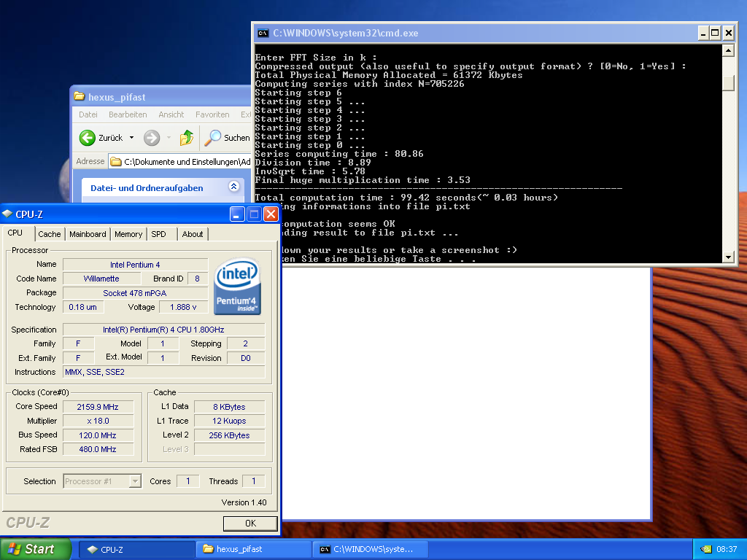Screen dimensions: 747x560
Task: Switch to the Cache tab in CPU-Z
Action: click(50, 234)
